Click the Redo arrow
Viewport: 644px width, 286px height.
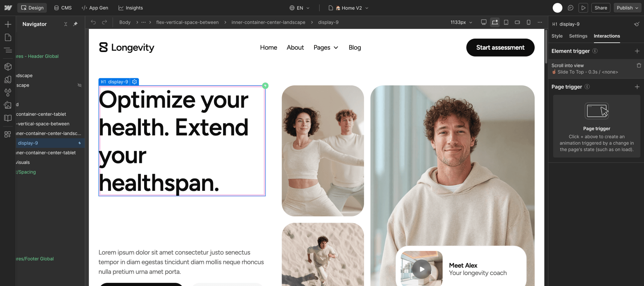104,22
